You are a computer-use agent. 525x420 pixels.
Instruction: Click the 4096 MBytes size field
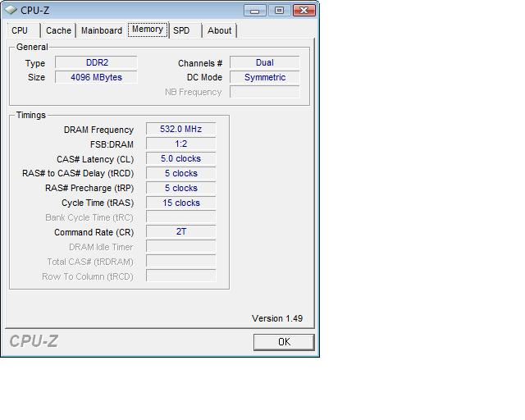click(x=97, y=77)
